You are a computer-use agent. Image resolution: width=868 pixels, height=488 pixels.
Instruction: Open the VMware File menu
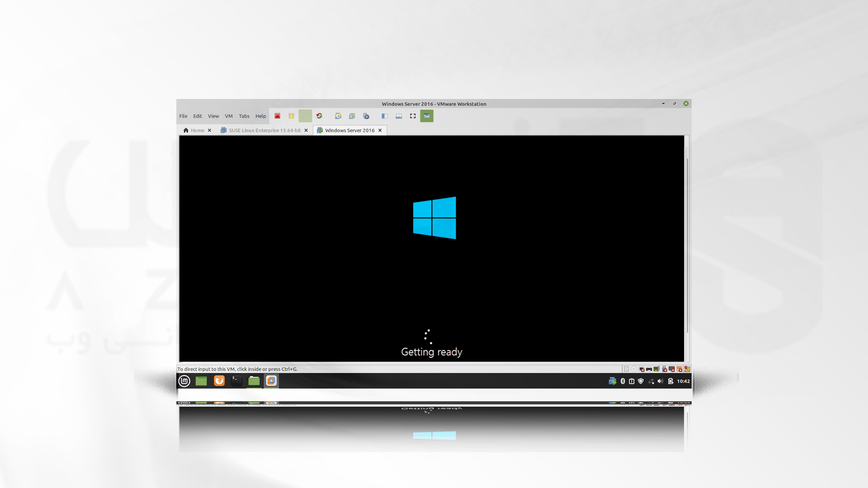point(183,116)
